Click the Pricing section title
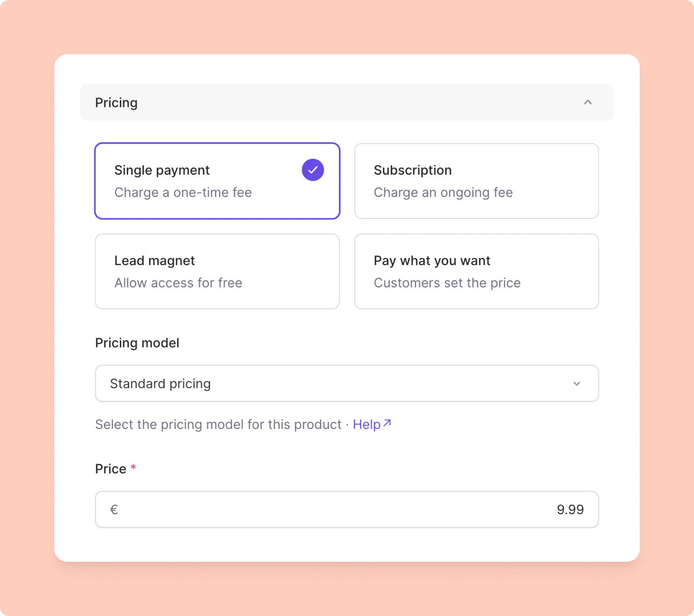 pos(116,102)
